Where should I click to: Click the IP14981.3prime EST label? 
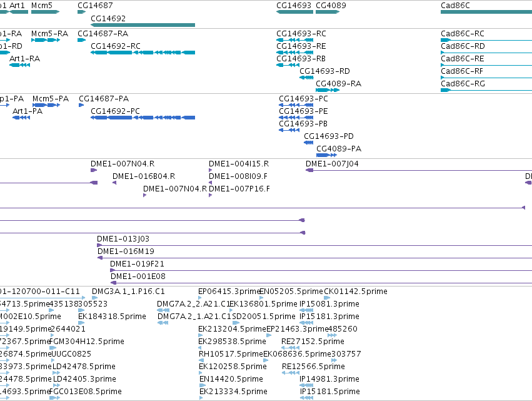click(329, 380)
